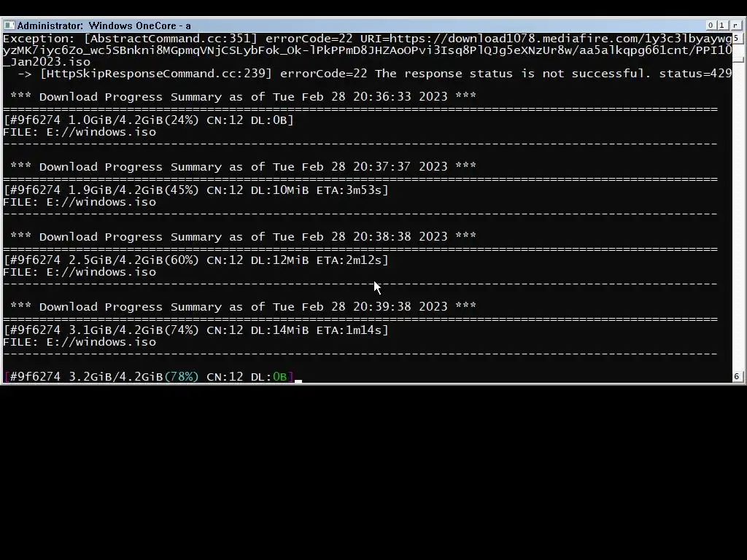
Task: Click the blinking cursor after the last line
Action: click(298, 381)
